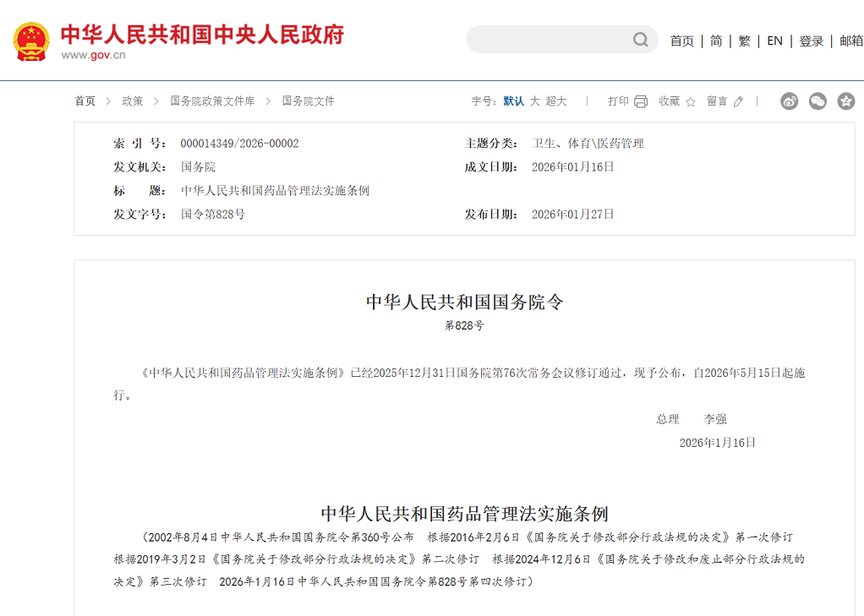Go to 国务院政策文件库 breadcrumb
Viewport: 864px width, 616px height.
pyautogui.click(x=212, y=101)
